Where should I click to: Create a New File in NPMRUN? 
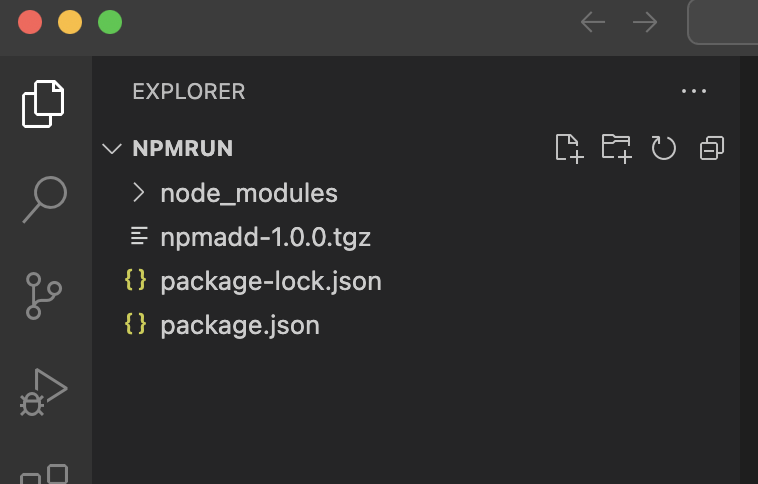(568, 148)
